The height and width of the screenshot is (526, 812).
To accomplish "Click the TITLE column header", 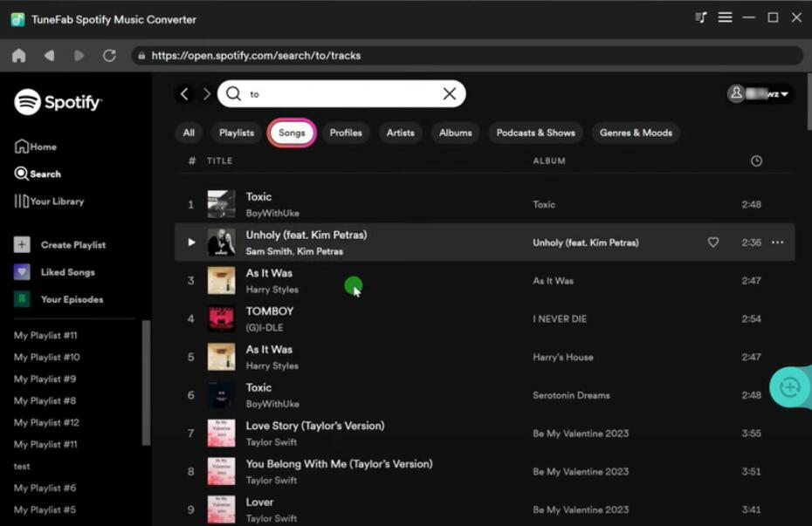I will coord(219,161).
